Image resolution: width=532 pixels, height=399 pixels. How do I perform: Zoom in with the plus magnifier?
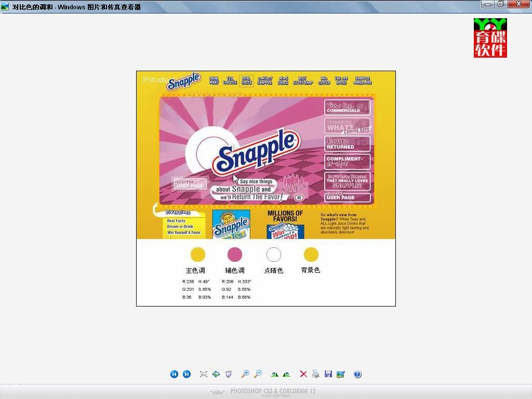point(245,374)
